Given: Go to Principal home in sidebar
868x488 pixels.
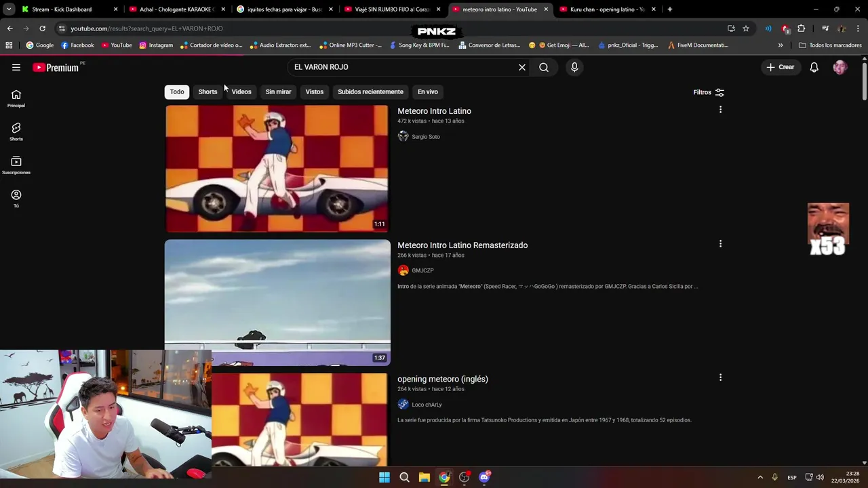Looking at the screenshot, I should click(x=16, y=99).
